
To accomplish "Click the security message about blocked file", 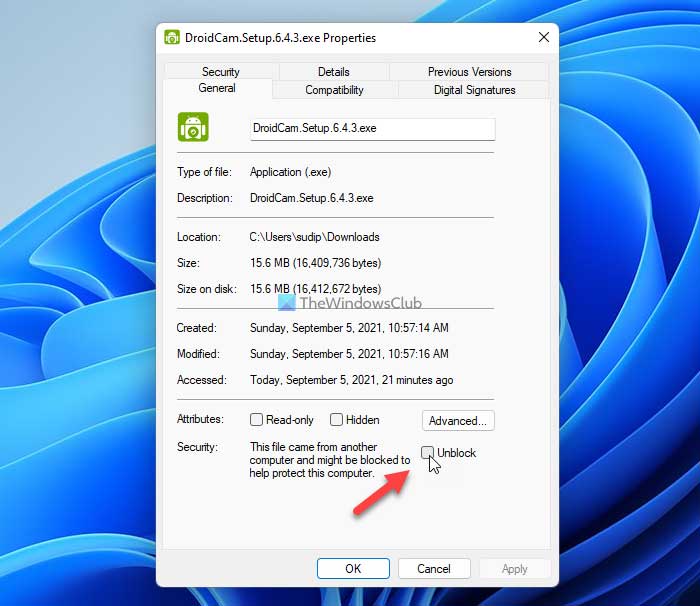I will (330, 460).
